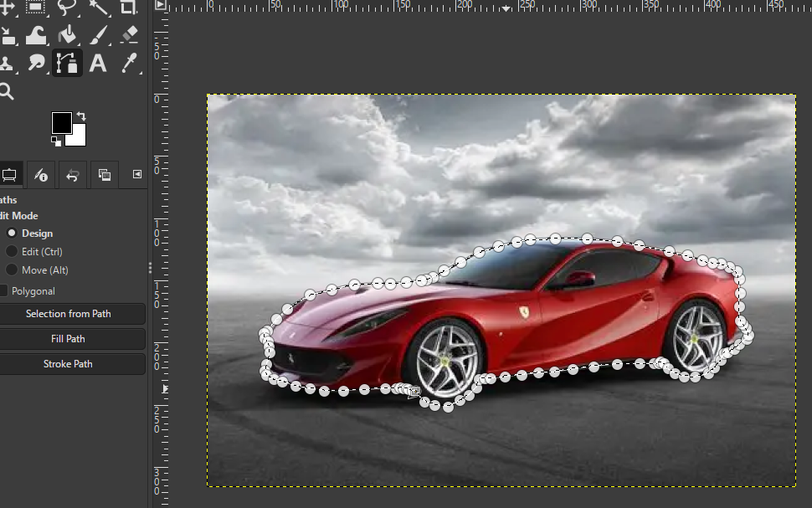Select the Move tool
This screenshot has width=812, height=508.
click(x=8, y=8)
